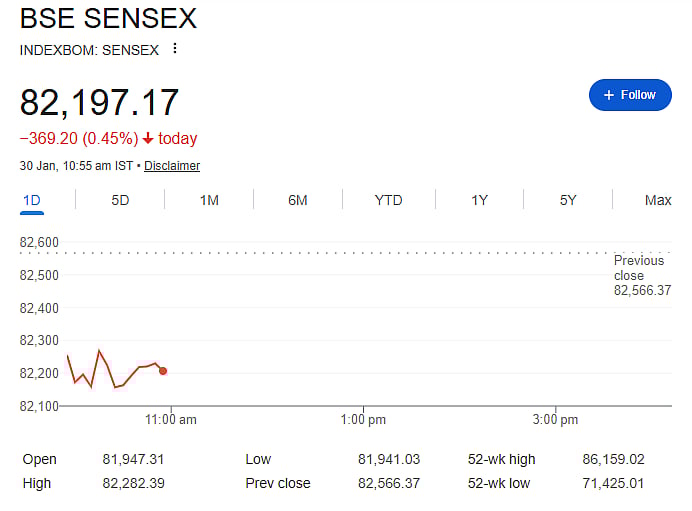Open the 5Y chart tab
This screenshot has width=692, height=511.
tap(568, 200)
